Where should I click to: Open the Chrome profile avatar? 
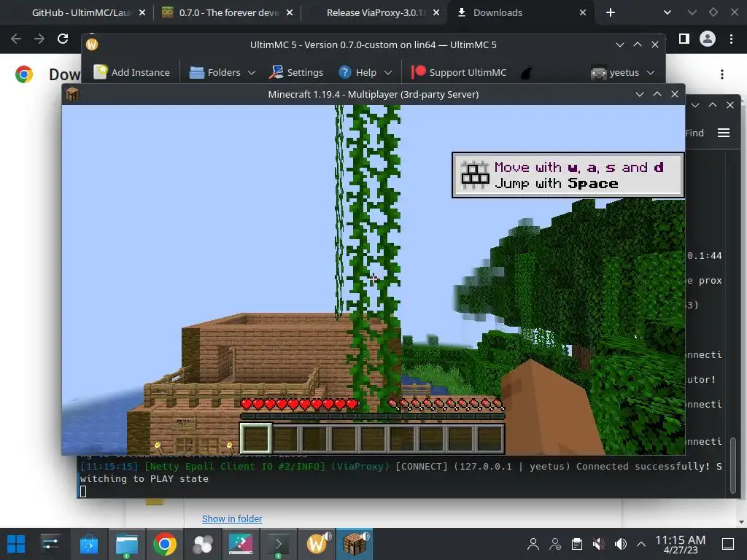click(x=708, y=39)
